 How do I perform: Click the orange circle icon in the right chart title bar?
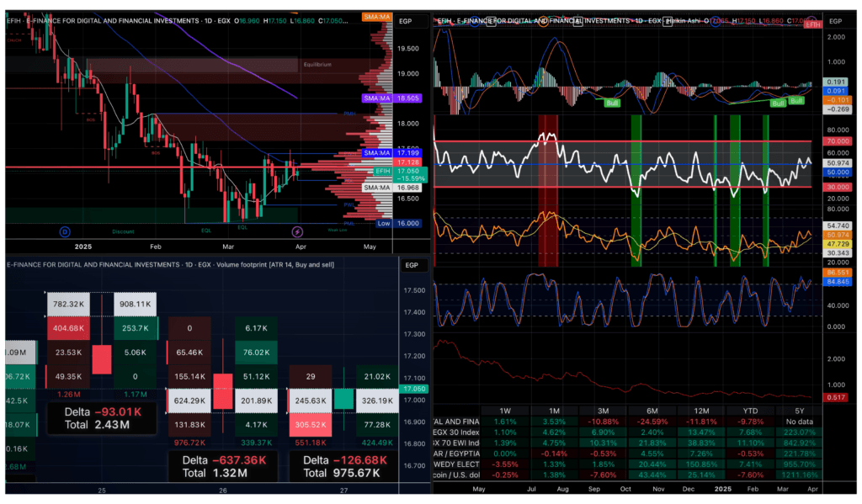pyautogui.click(x=543, y=21)
